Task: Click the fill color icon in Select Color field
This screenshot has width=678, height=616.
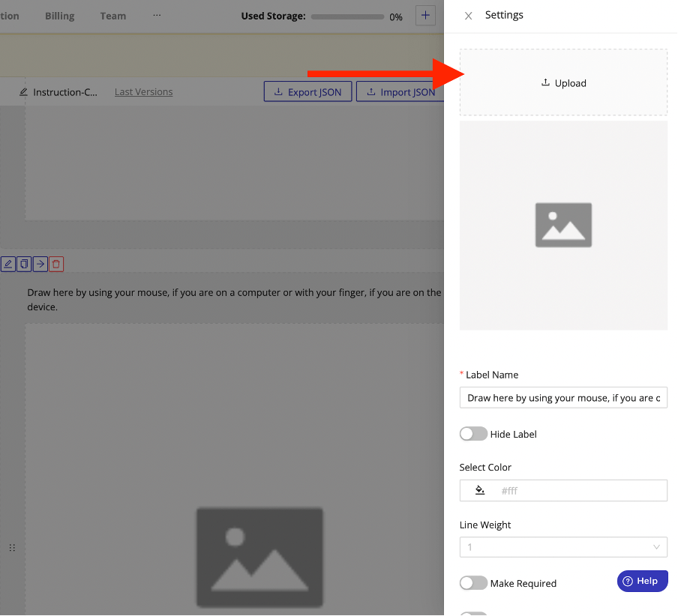Action: [x=479, y=490]
